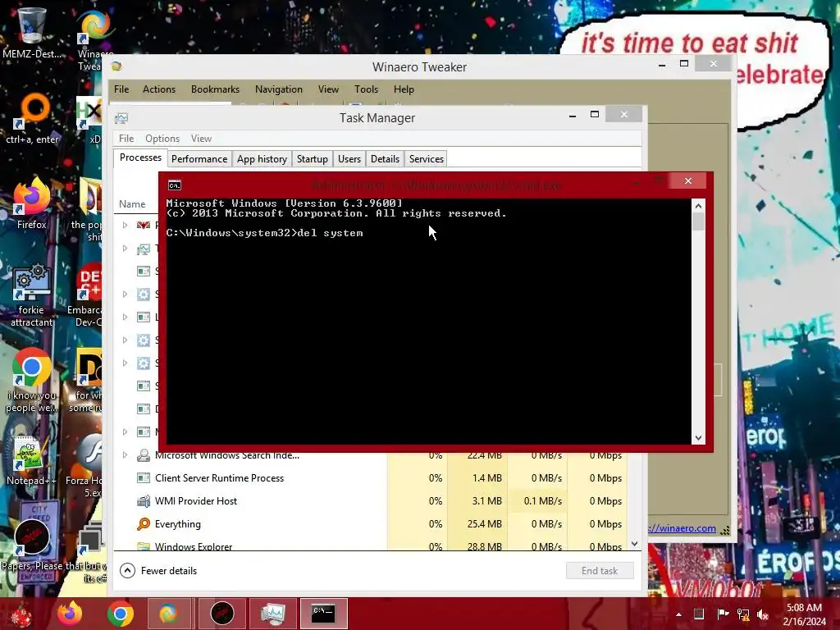Click the End task button

pyautogui.click(x=600, y=571)
